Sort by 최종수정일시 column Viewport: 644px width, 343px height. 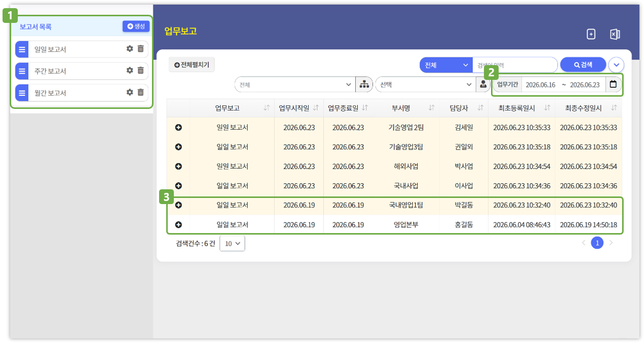[x=614, y=108]
